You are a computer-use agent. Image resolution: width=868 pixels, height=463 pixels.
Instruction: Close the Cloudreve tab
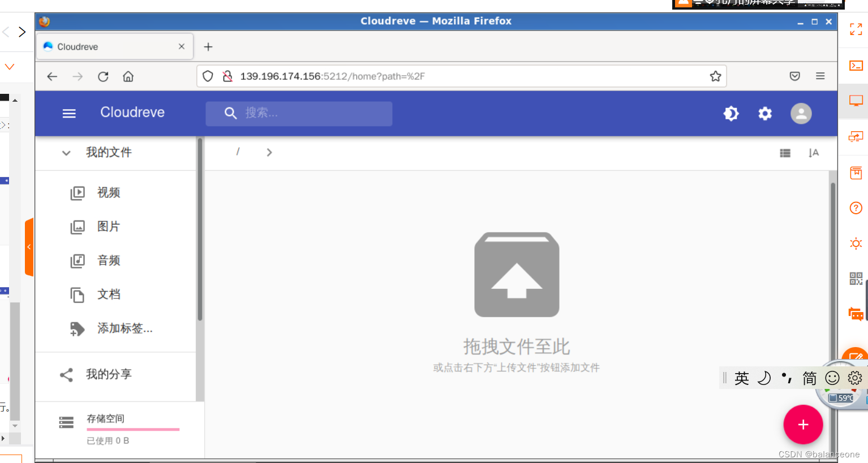[x=182, y=46]
